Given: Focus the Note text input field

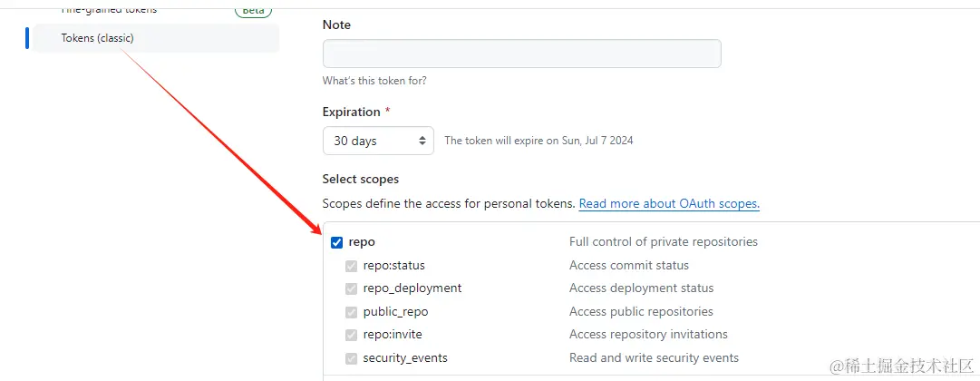Looking at the screenshot, I should [521, 54].
